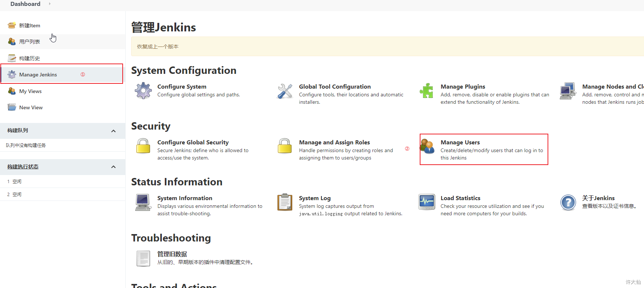Open My Views in the sidebar
Viewport: 644px width, 288px height.
[x=30, y=91]
